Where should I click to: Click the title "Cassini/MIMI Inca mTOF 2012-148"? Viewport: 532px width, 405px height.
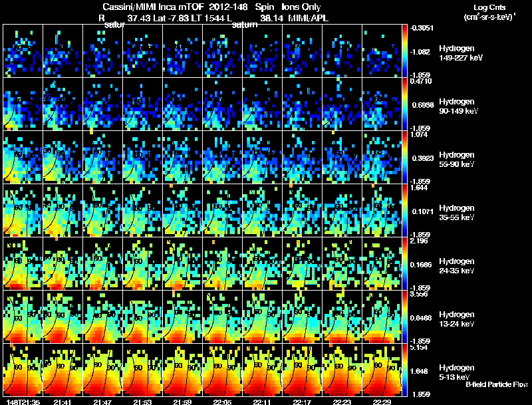point(175,7)
